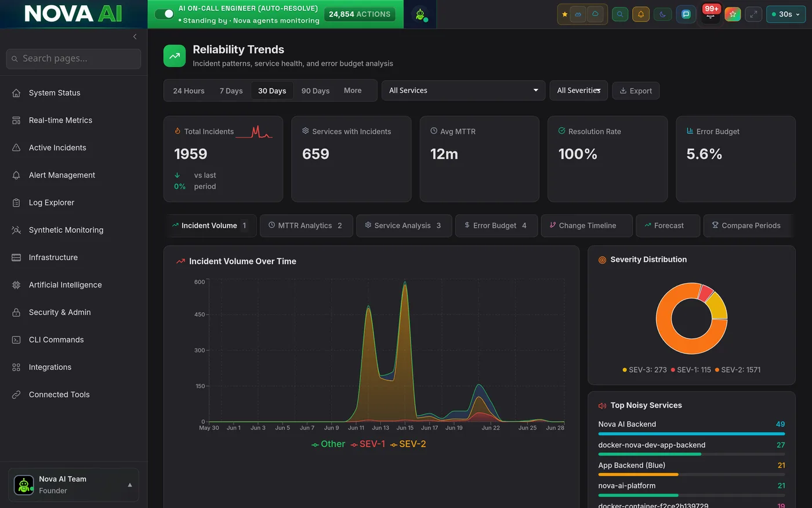812x508 pixels.
Task: Navigate to Synthetic Monitoring
Action: (74, 230)
